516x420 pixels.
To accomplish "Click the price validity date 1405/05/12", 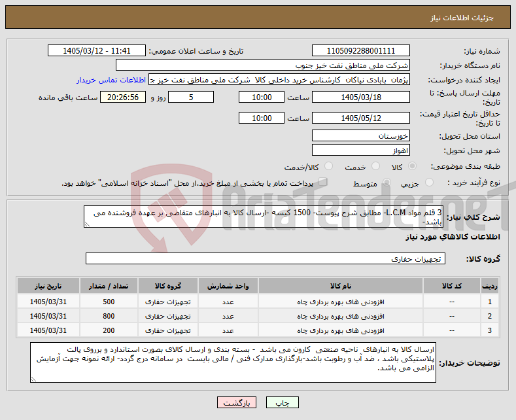I will pos(360,118).
